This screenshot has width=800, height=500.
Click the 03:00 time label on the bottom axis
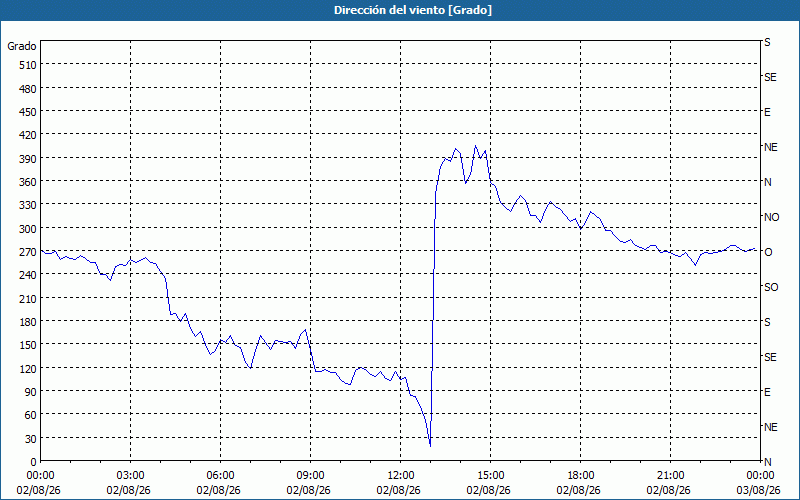coord(131,476)
